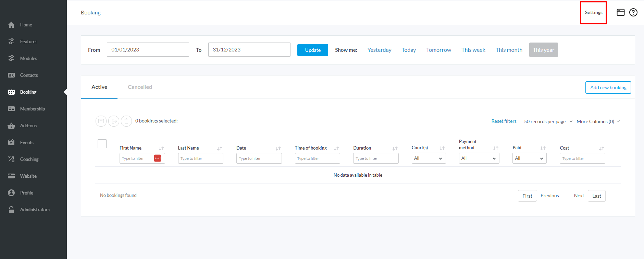This screenshot has width=644, height=259.
Task: Click the email selected bookings icon
Action: point(101,121)
